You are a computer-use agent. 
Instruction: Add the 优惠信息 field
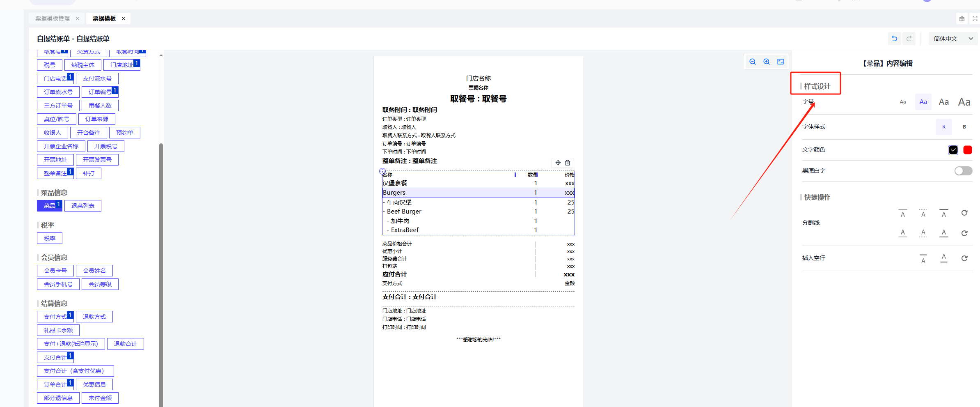(x=94, y=384)
